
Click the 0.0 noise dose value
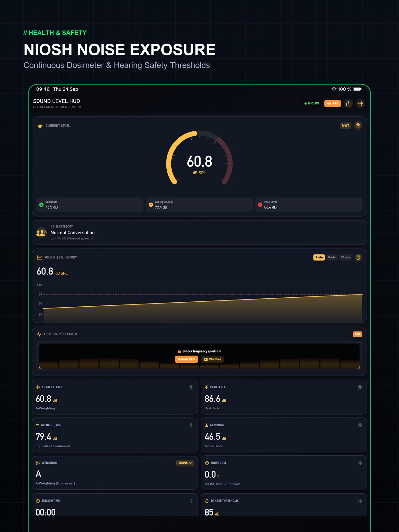point(210,475)
